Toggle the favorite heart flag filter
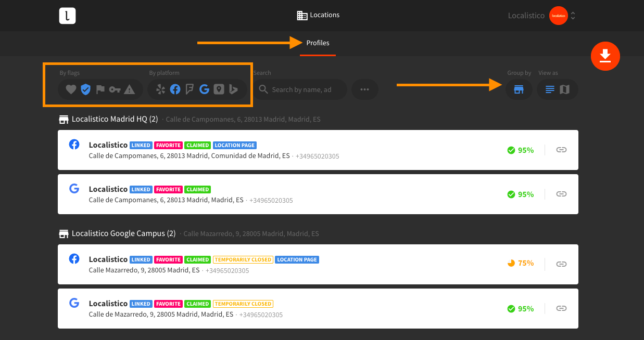Image resolution: width=644 pixels, height=340 pixels. coord(71,89)
